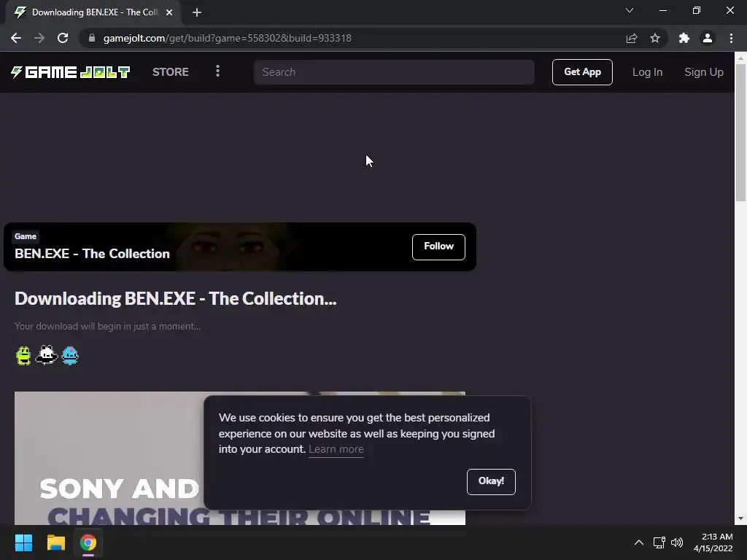Click the page vertical scrollbar thumb
The height and width of the screenshot is (560, 747).
point(740,133)
